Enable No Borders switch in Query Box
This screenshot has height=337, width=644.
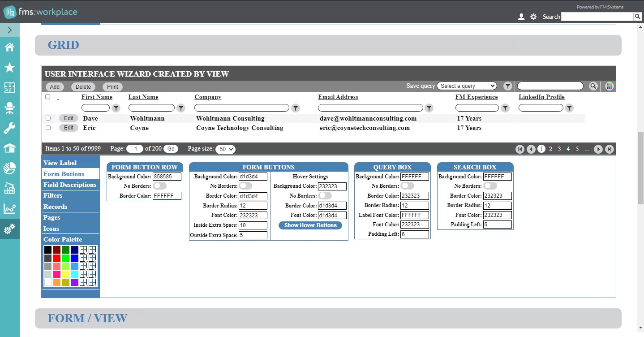[407, 186]
